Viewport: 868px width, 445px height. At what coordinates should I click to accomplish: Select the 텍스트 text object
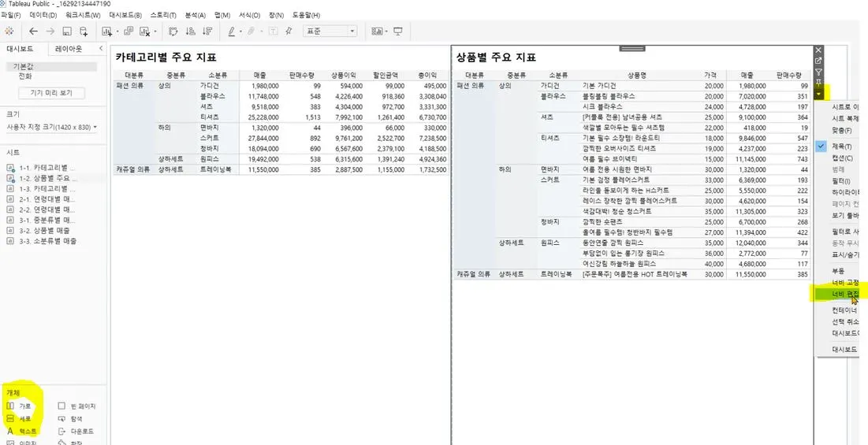point(22,431)
